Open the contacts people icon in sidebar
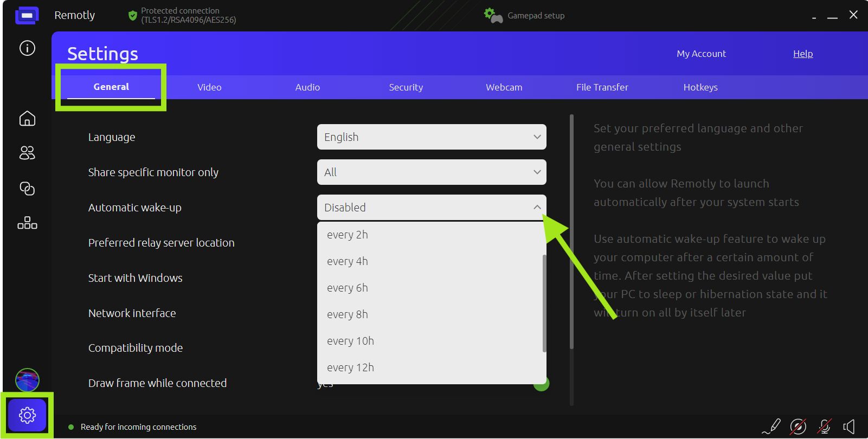 pyautogui.click(x=27, y=153)
